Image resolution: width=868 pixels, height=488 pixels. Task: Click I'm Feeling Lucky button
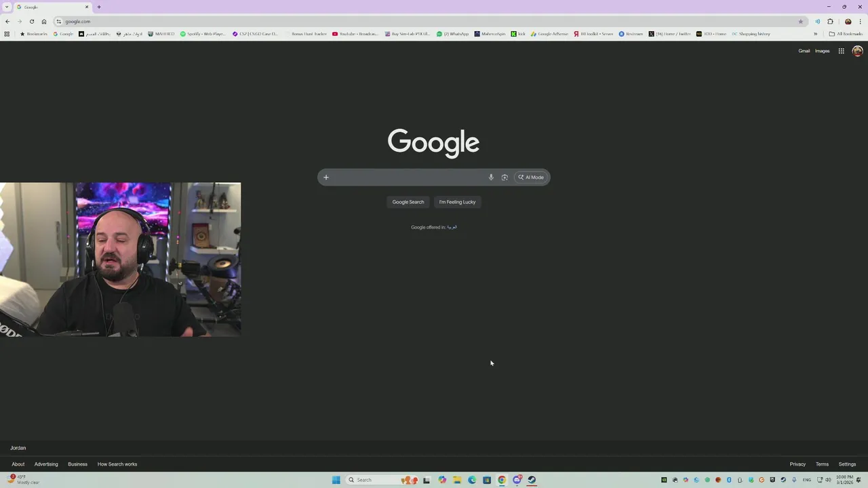click(x=457, y=202)
